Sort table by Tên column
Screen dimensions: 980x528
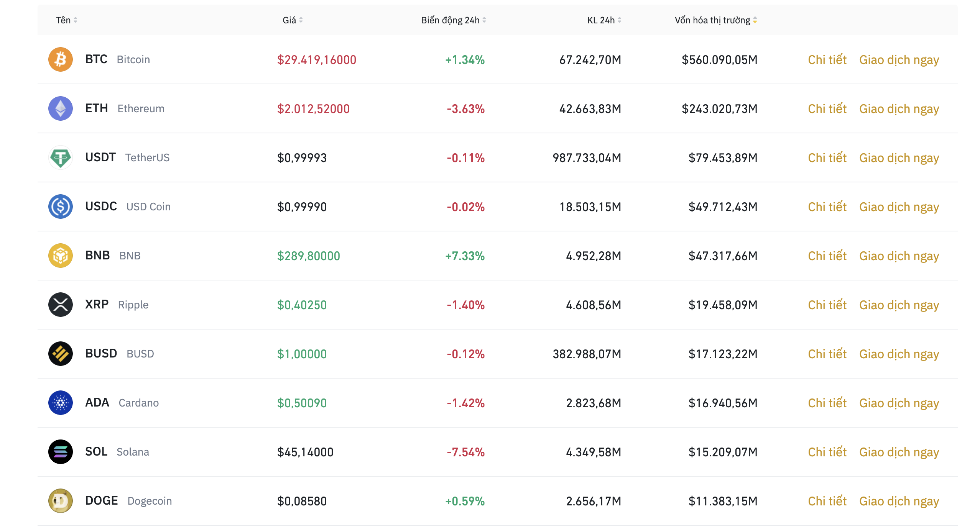pos(67,20)
